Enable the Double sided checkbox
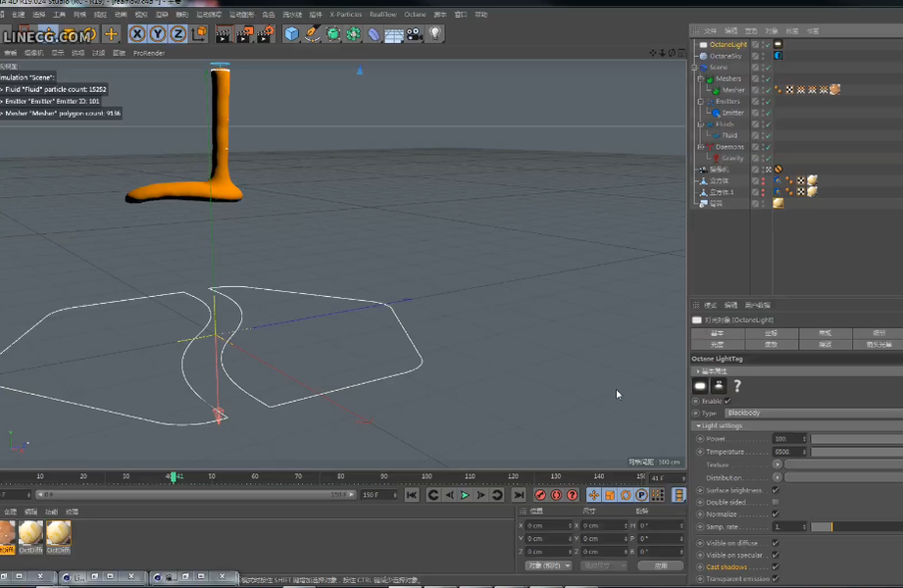 tap(776, 502)
